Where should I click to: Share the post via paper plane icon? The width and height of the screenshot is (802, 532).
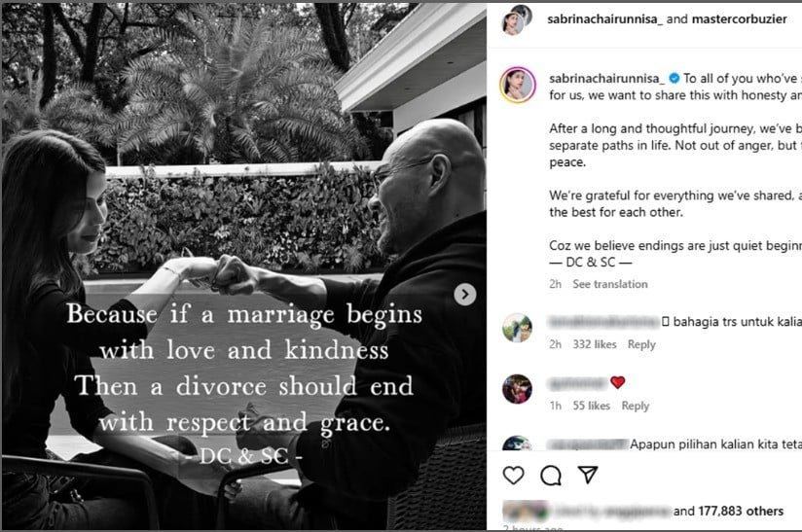pos(588,475)
